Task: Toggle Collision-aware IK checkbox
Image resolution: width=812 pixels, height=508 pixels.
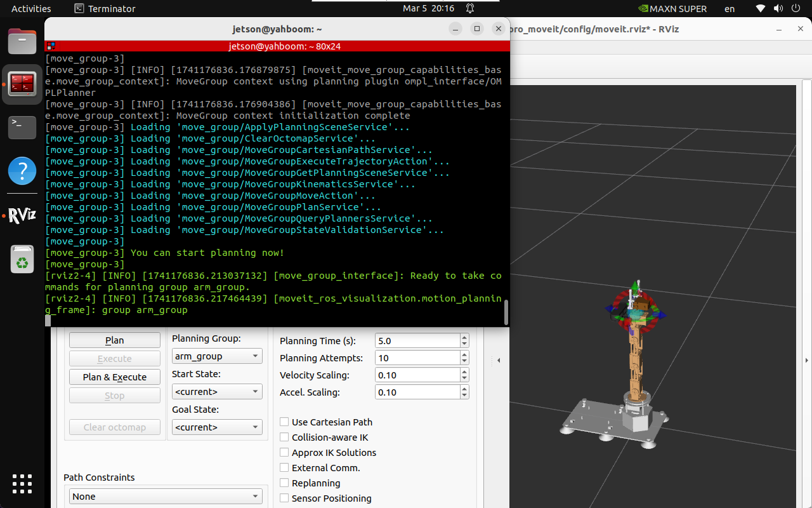Action: (x=285, y=438)
